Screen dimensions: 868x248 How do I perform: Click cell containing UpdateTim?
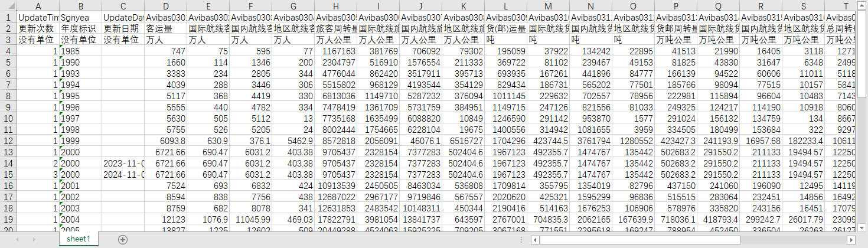pyautogui.click(x=38, y=17)
